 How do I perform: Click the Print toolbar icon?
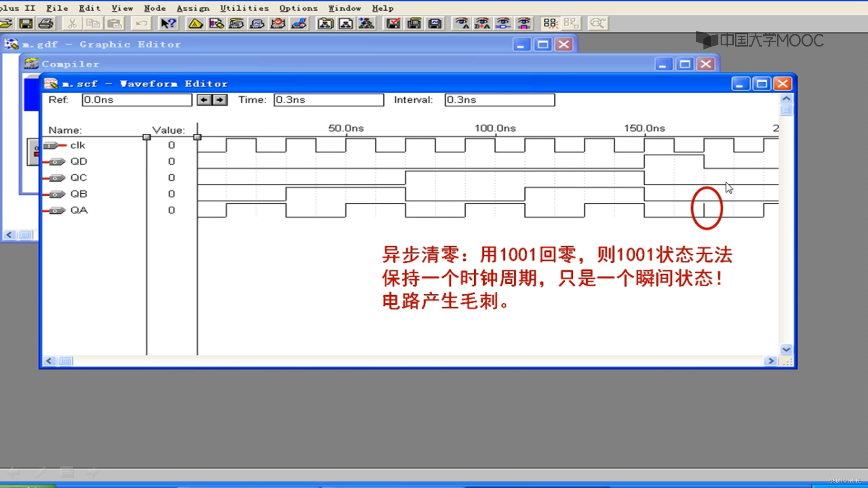tap(46, 23)
